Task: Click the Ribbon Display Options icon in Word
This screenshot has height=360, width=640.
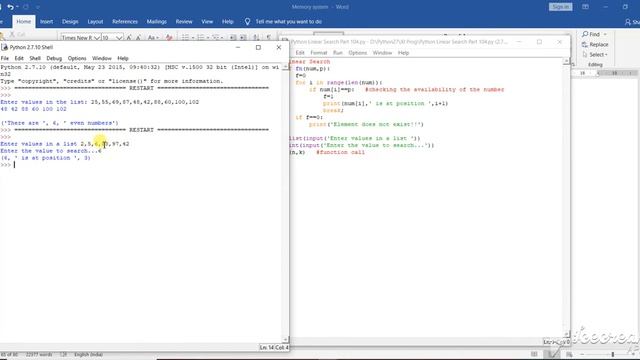Action: 585,7
